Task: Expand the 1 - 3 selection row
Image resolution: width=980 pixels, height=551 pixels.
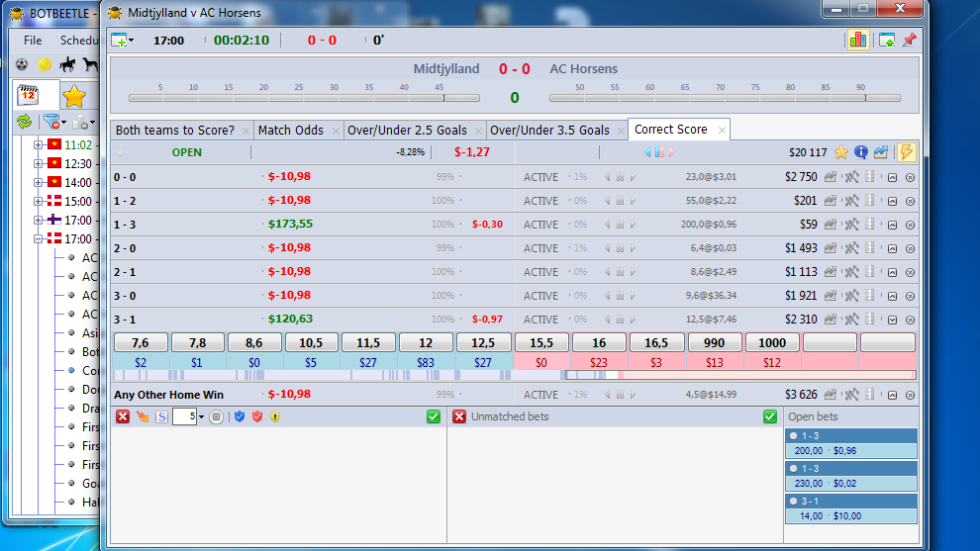Action: [892, 225]
